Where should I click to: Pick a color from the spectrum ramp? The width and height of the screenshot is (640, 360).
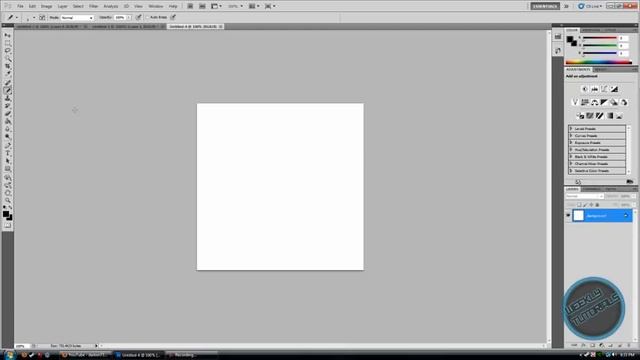(598, 62)
